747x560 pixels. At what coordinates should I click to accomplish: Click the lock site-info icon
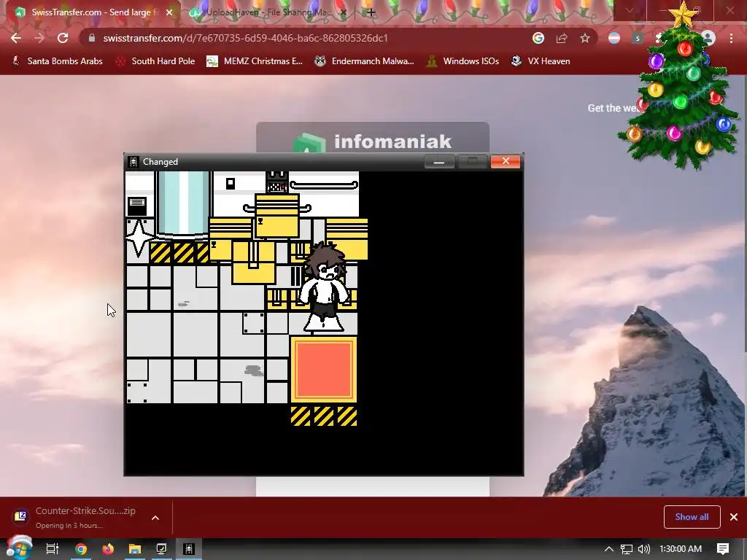coord(92,38)
